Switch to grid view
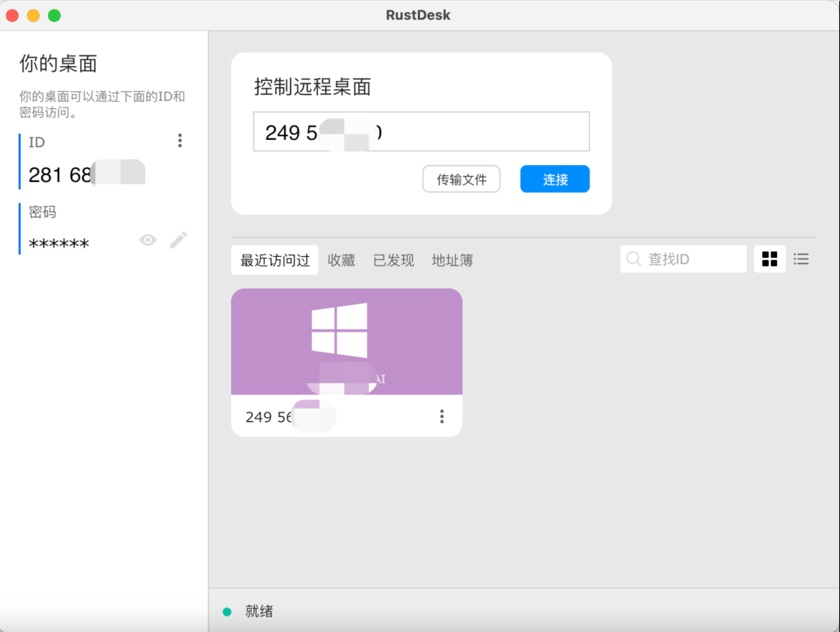The width and height of the screenshot is (840, 632). pyautogui.click(x=769, y=259)
